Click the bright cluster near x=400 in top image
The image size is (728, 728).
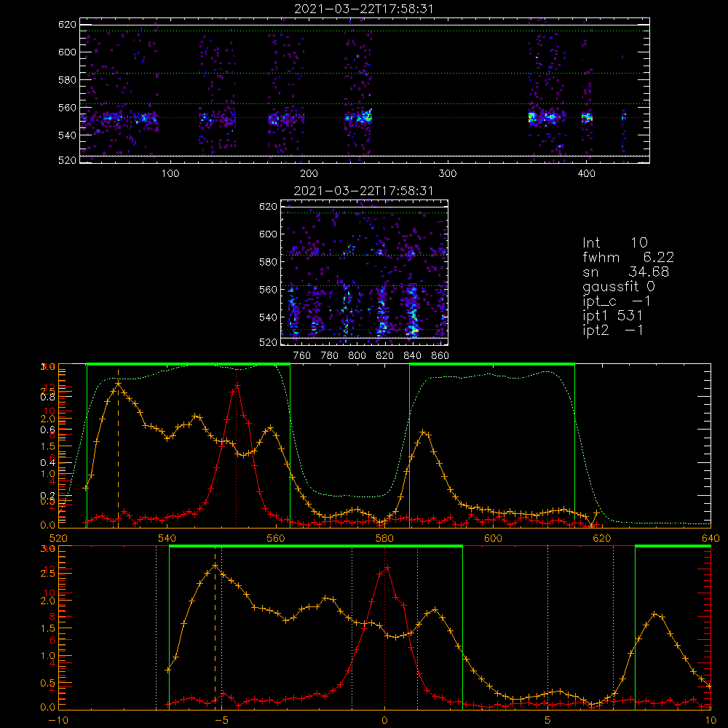pyautogui.click(x=587, y=117)
